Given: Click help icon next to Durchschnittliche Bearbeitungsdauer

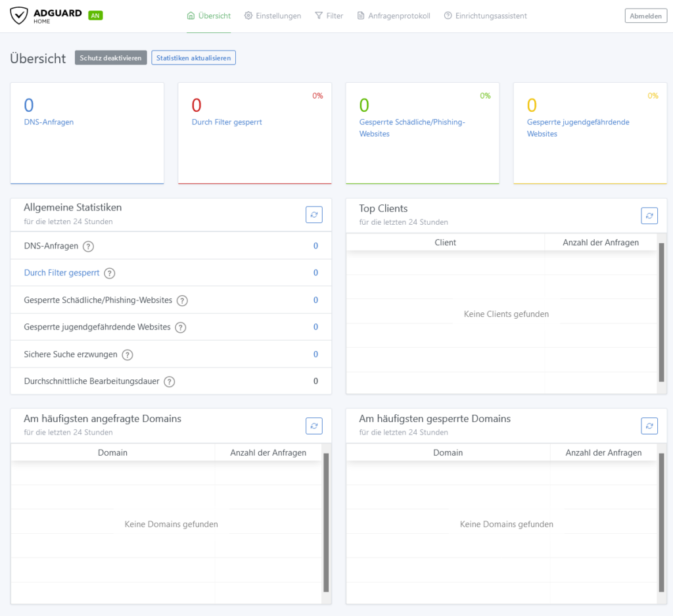Looking at the screenshot, I should (170, 382).
